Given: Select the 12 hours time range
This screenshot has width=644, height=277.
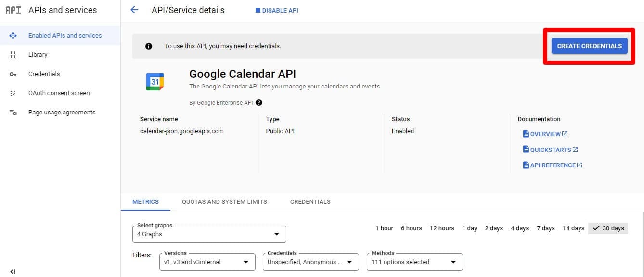Looking at the screenshot, I should click(442, 228).
